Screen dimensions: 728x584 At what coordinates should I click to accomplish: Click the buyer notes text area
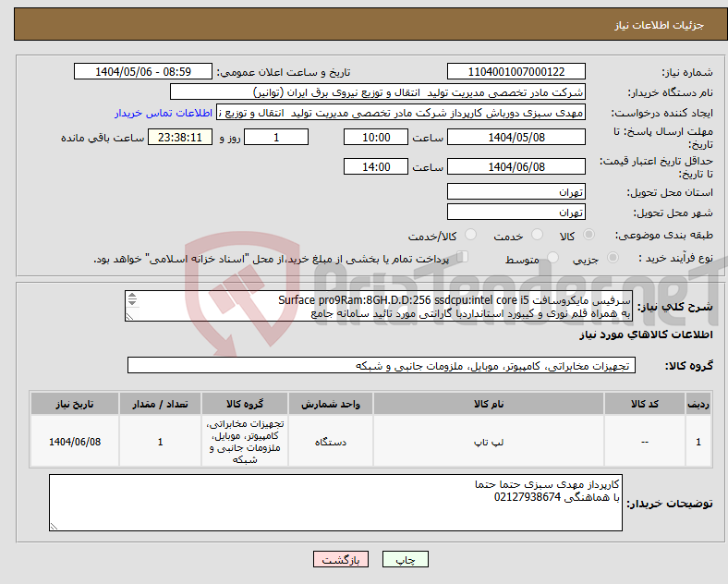point(335,503)
